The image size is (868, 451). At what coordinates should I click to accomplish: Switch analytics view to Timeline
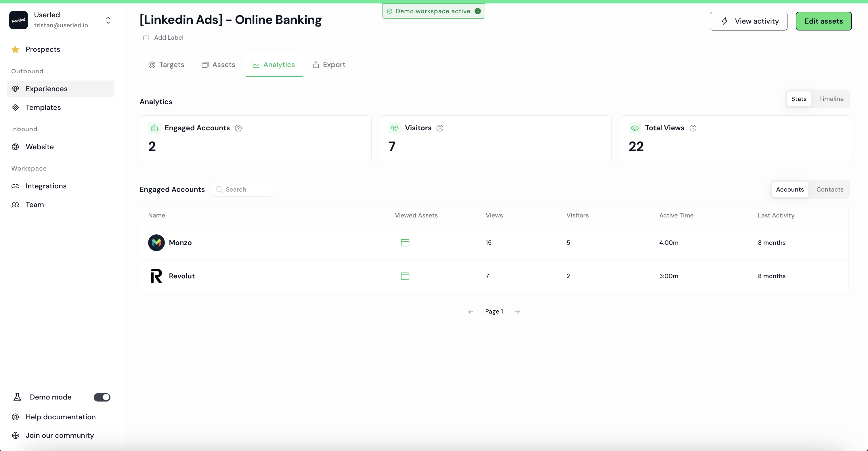point(831,99)
